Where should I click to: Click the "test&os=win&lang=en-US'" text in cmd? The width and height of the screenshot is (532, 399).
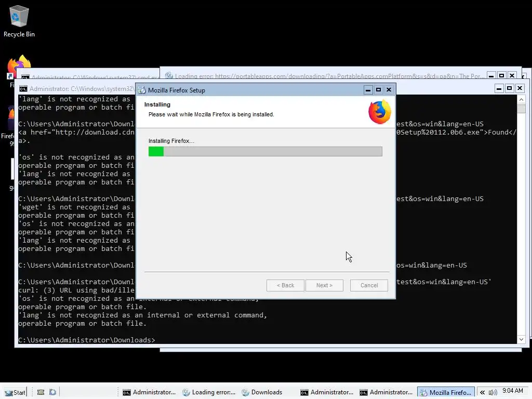[444, 282]
